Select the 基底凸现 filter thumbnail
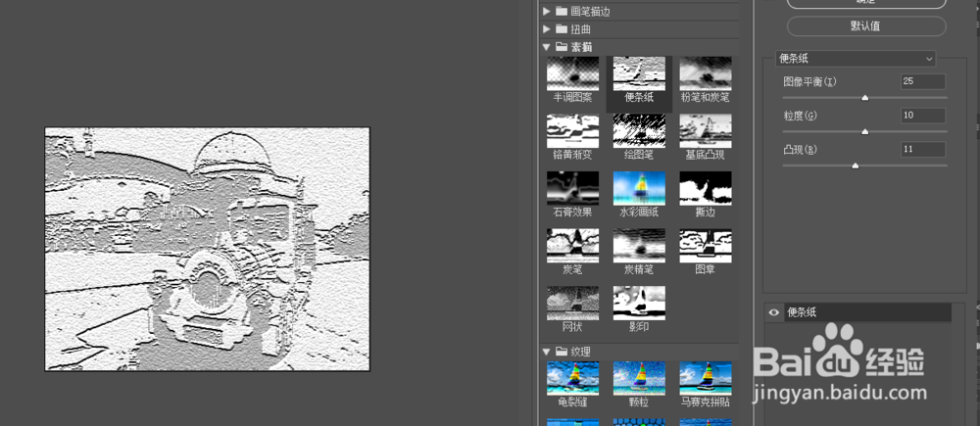This screenshot has width=980, height=426. [706, 131]
